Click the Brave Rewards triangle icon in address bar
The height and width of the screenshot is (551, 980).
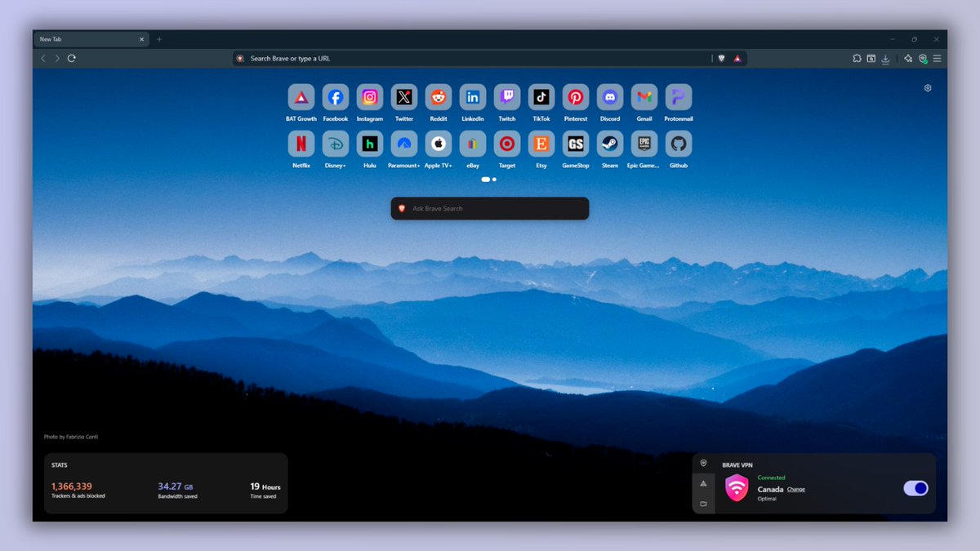737,59
